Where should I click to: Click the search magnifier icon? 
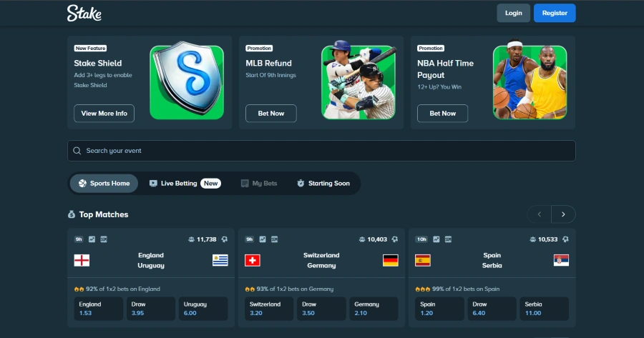77,151
